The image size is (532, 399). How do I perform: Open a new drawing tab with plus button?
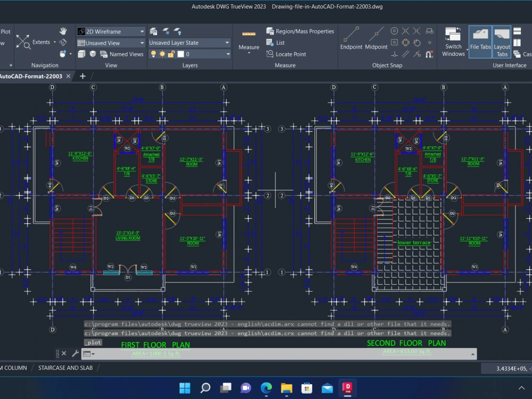pyautogui.click(x=82, y=76)
